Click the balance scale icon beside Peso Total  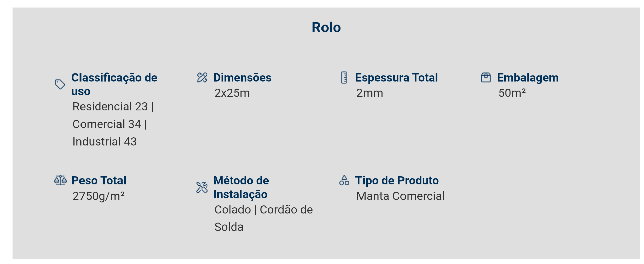click(60, 180)
